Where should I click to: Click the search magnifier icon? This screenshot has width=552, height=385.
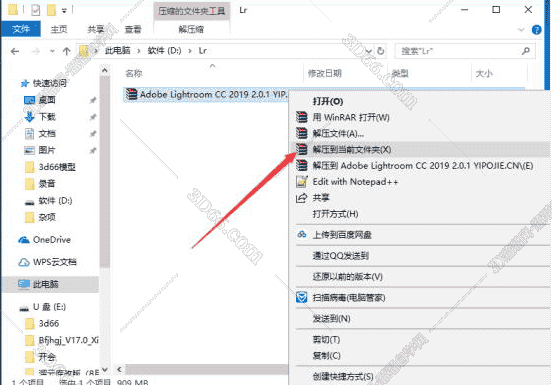point(526,51)
